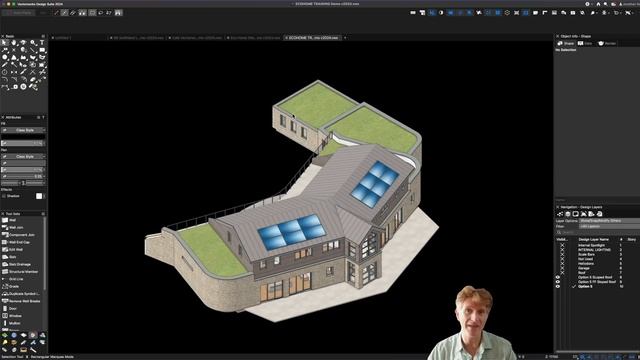Click the fill color bar in Attributes
This screenshot has width=640, height=360.
pos(23,137)
